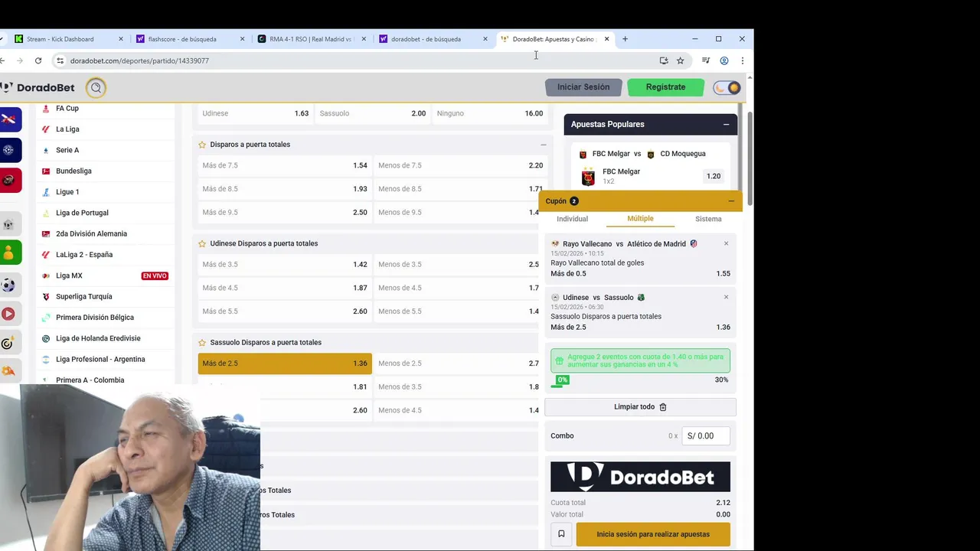
Task: Click the DoradoBet search magnifier icon
Action: [x=96, y=87]
